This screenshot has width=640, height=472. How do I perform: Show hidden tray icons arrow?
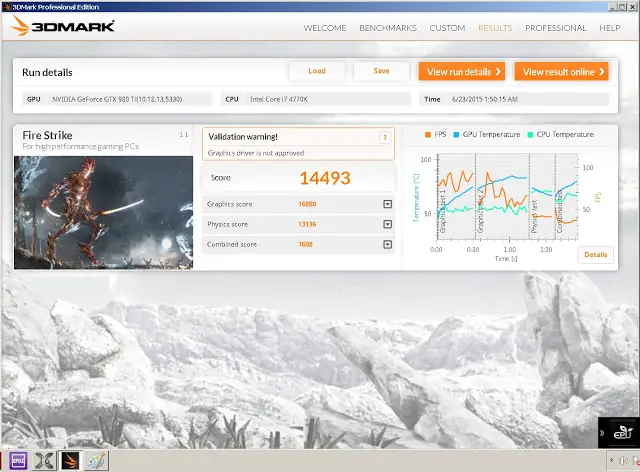pyautogui.click(x=611, y=460)
